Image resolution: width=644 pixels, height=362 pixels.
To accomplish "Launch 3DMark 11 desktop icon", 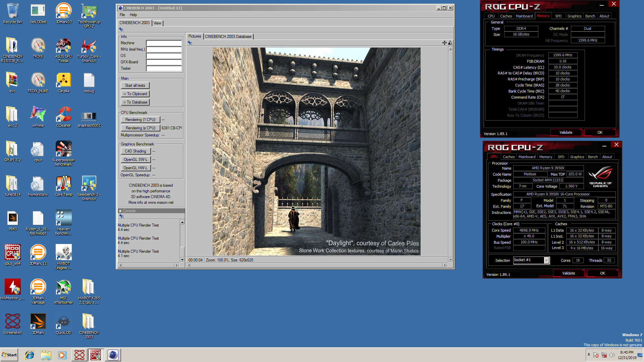I will click(x=38, y=255).
